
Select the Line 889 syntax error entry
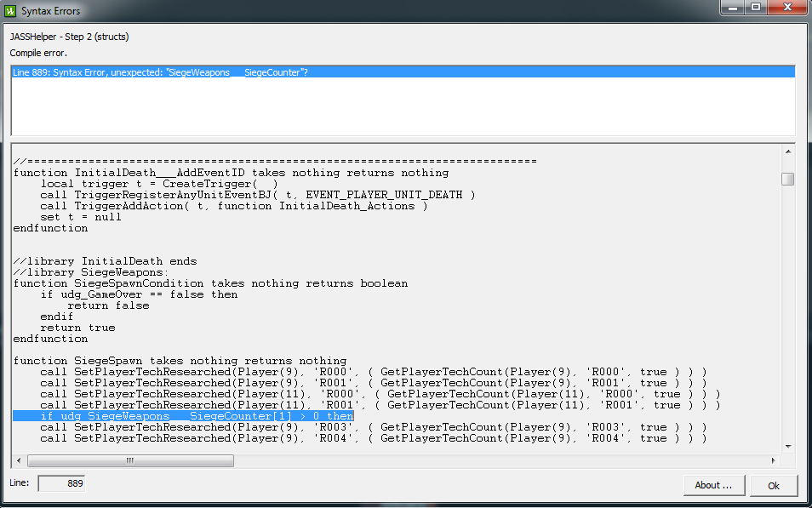pyautogui.click(x=403, y=72)
